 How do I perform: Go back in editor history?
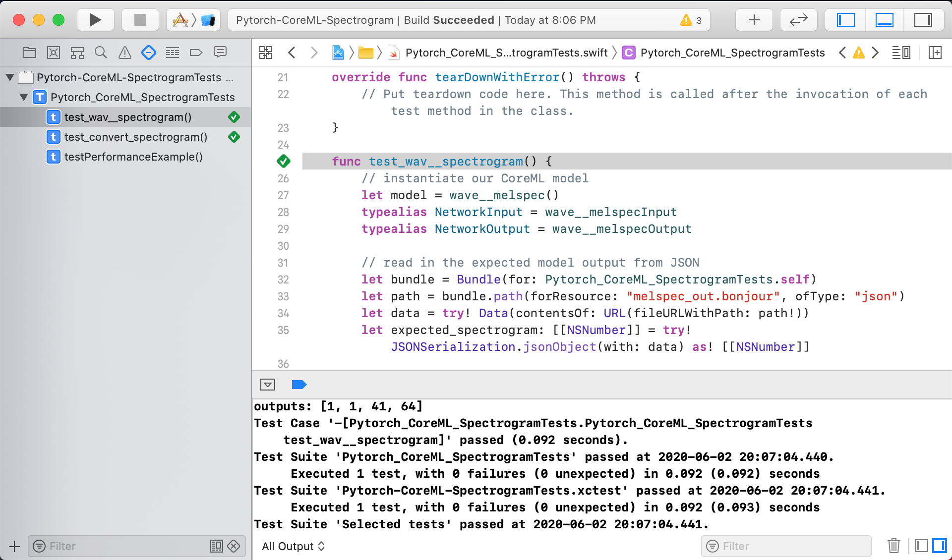coord(292,53)
